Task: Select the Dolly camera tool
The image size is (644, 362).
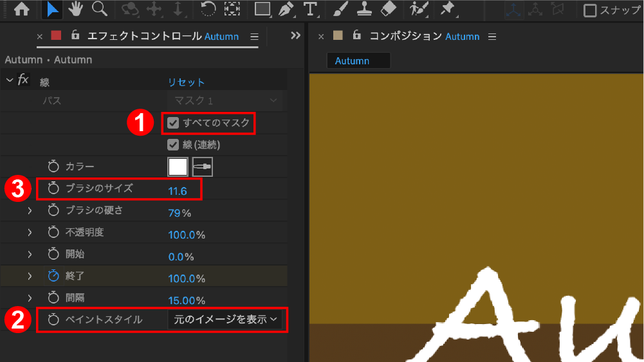Action: click(178, 10)
